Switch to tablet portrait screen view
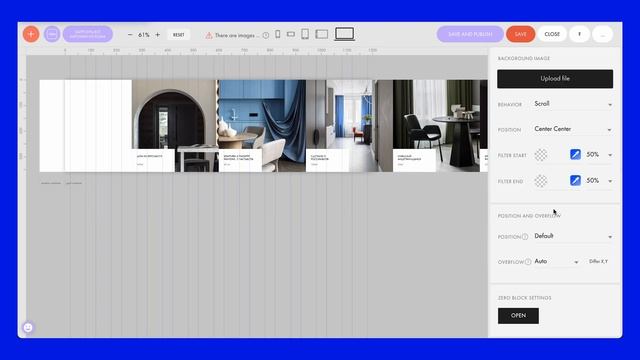640x360 pixels. click(x=305, y=34)
